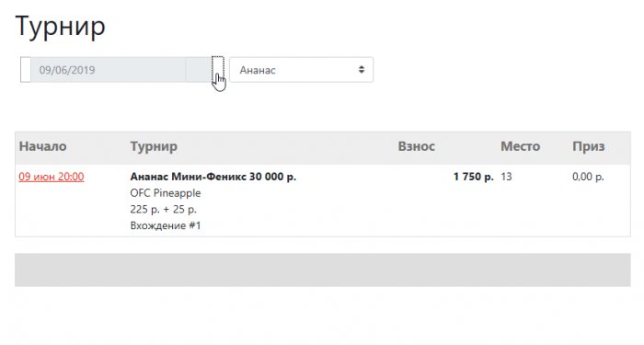Viewport: 644px width, 345px height.
Task: Open the 09 июн 20:00 tournament link
Action: coord(52,177)
